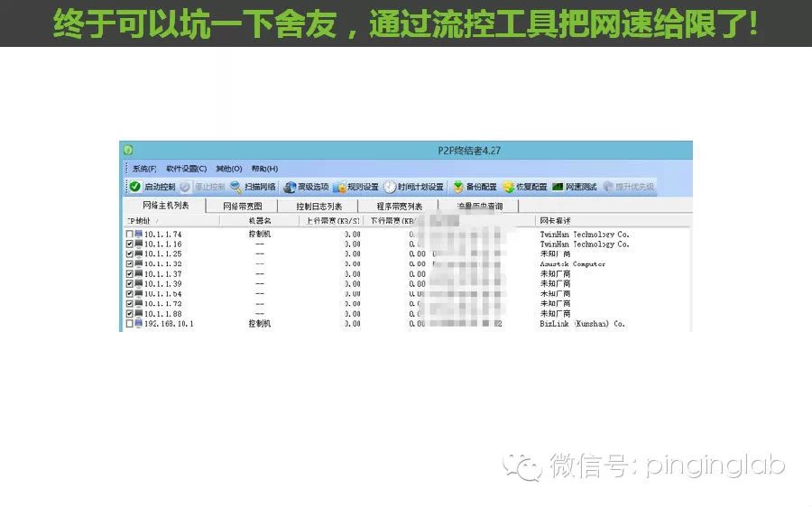Switch to the 流量历史查询 tab
The image size is (812, 507).
coord(480,206)
